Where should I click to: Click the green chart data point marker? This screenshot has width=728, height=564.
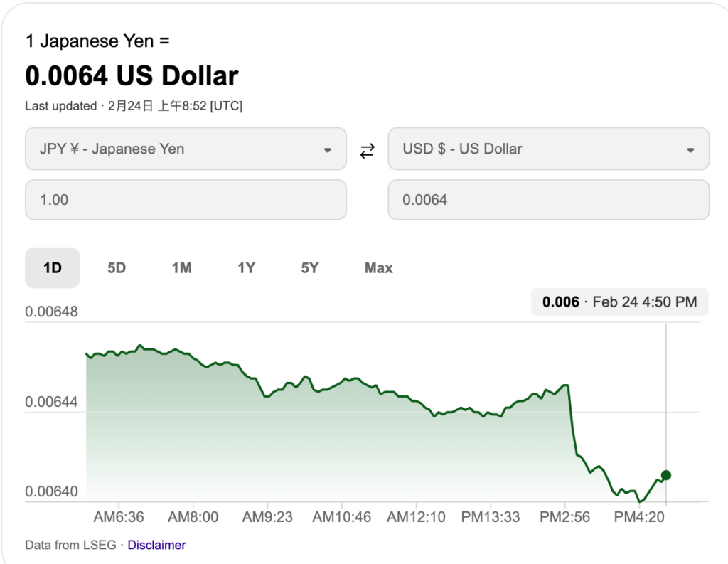666,475
